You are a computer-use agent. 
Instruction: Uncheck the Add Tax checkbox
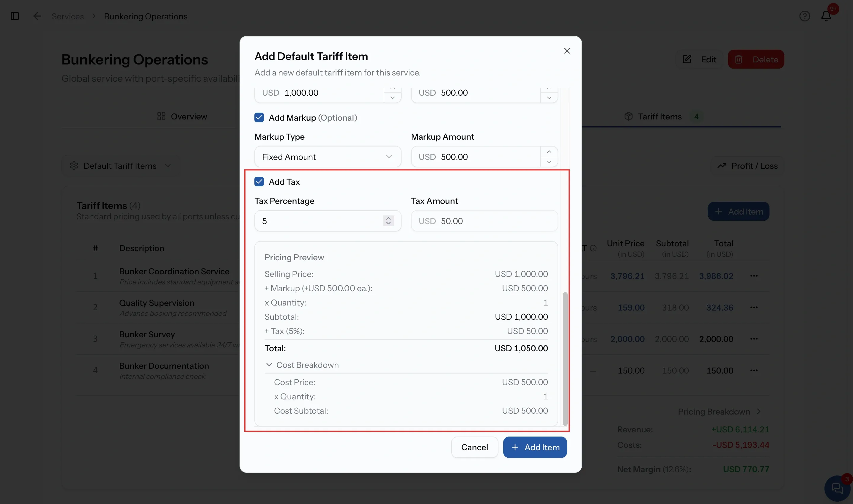259,182
